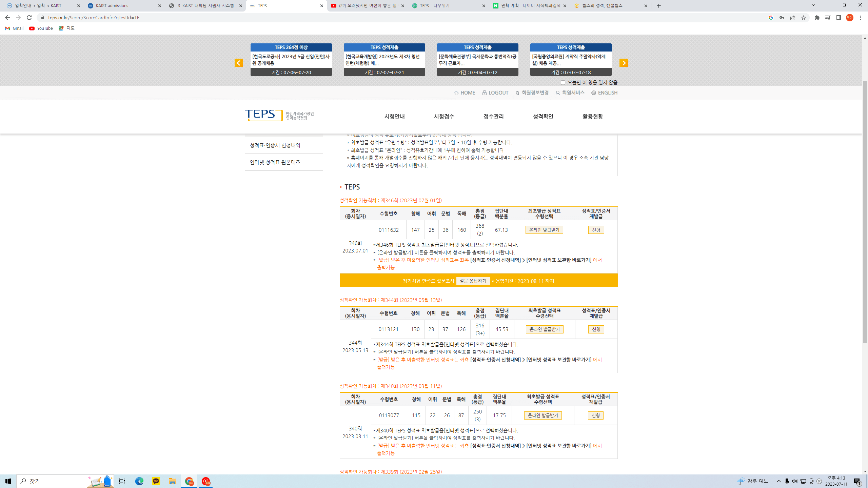
Task: Bookmark this page with the star icon
Action: (x=803, y=18)
